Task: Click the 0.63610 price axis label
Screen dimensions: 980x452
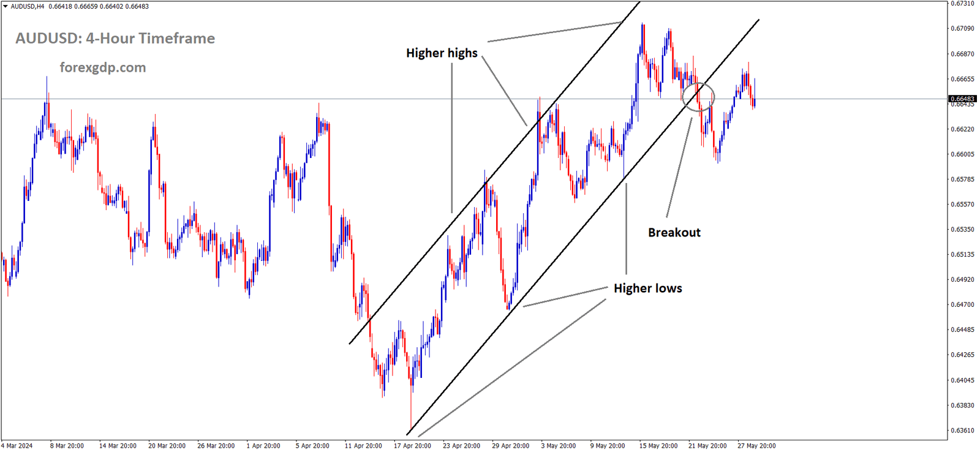Action: (x=962, y=431)
